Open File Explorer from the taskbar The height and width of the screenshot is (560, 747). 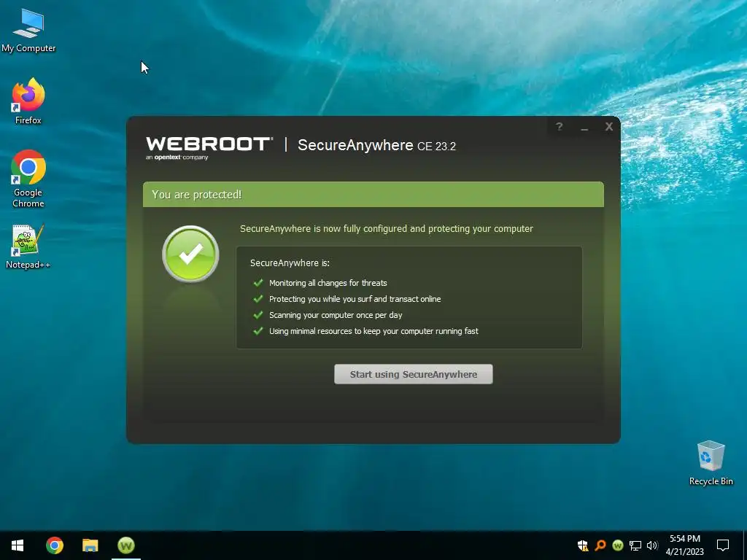90,545
